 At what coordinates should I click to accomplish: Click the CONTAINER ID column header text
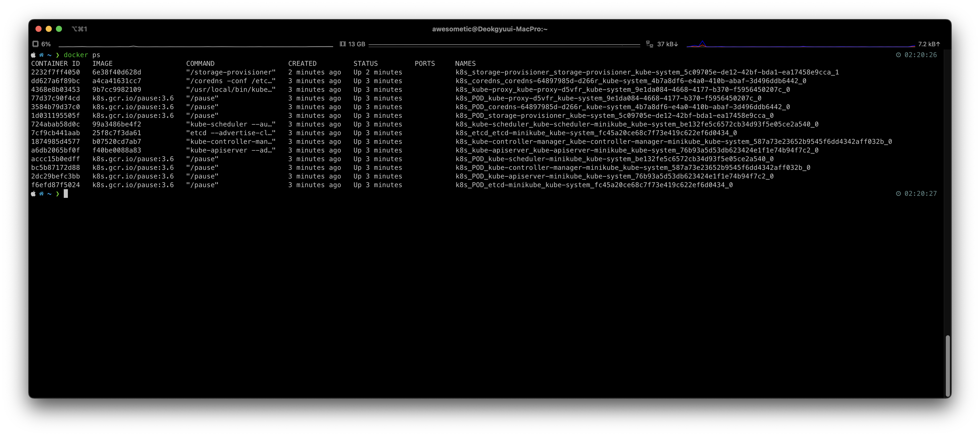56,63
